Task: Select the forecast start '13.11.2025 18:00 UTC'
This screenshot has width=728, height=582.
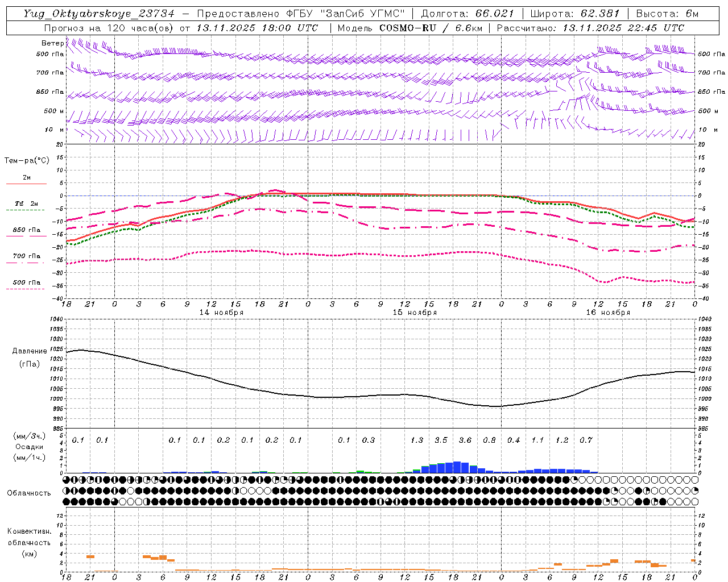Action: tap(257, 28)
